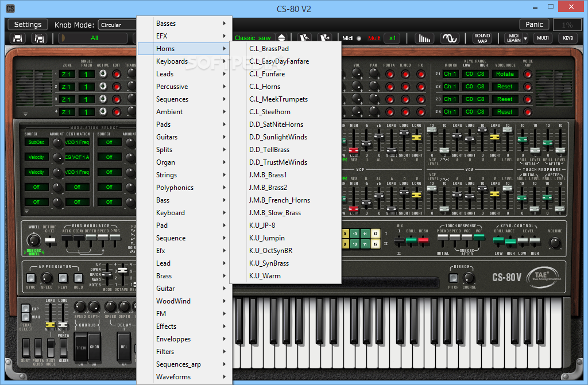
Task: Adjust the Arpeggiator Octave slider
Action: [122, 270]
